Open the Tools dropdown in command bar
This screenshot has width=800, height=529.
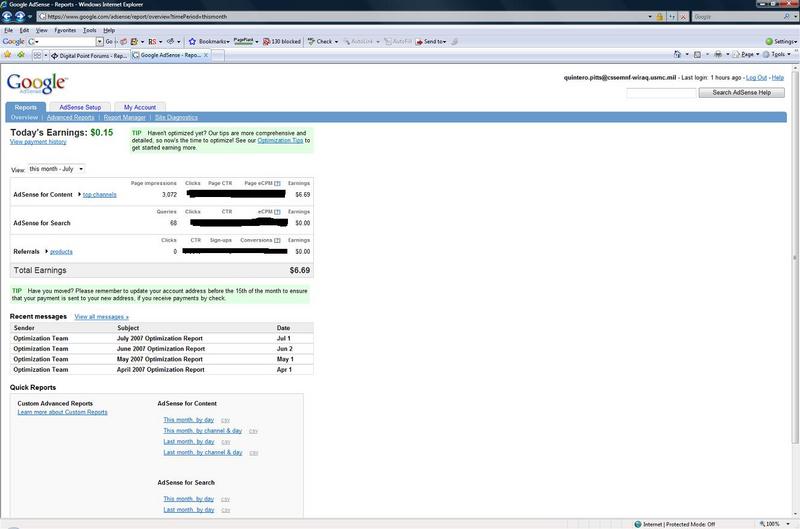click(778, 54)
